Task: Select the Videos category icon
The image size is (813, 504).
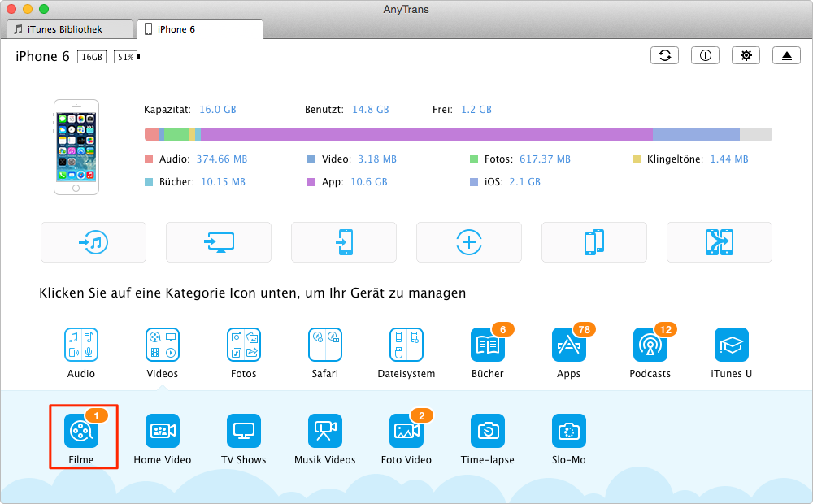Action: (163, 345)
